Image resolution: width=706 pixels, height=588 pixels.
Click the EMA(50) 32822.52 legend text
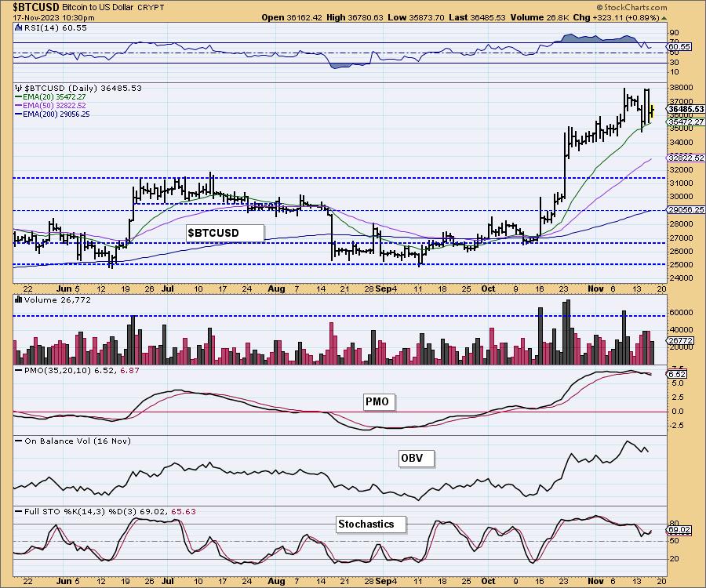[54, 105]
